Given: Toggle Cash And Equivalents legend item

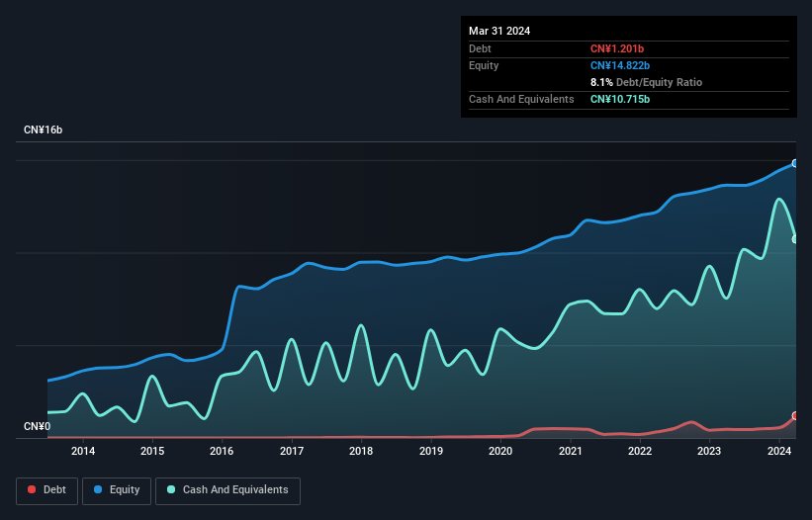Looking at the screenshot, I should [x=227, y=489].
